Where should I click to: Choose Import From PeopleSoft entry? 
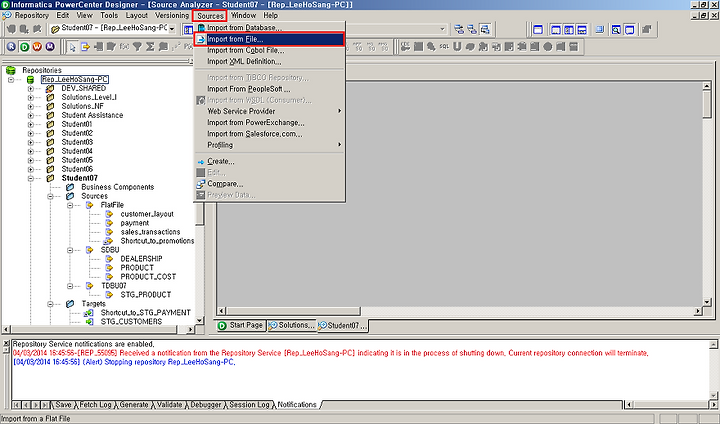[270, 89]
